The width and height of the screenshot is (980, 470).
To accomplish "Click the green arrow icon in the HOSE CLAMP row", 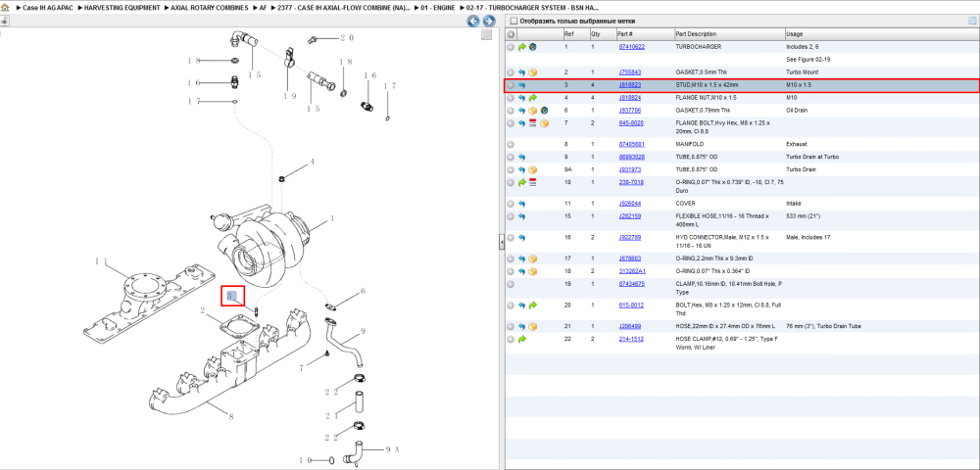I will (x=522, y=339).
